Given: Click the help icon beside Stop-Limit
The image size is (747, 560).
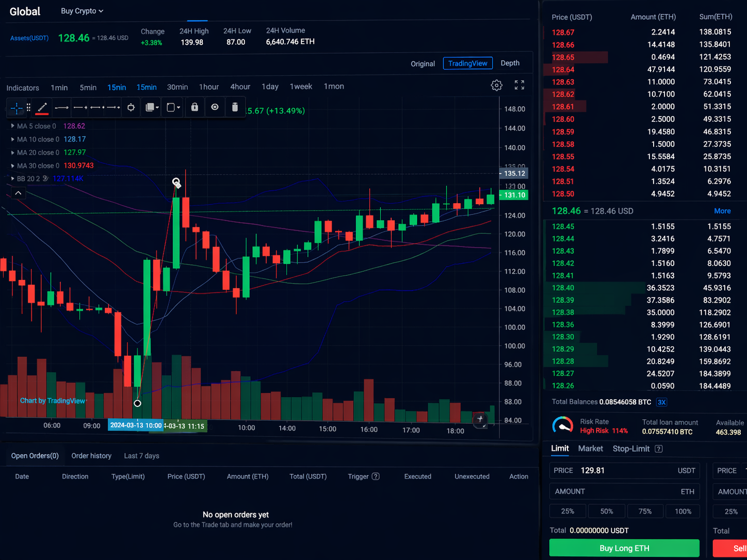Looking at the screenshot, I should point(659,449).
